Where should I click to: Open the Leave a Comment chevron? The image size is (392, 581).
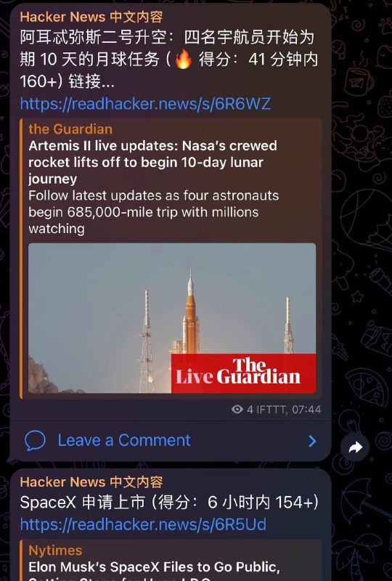(x=312, y=441)
